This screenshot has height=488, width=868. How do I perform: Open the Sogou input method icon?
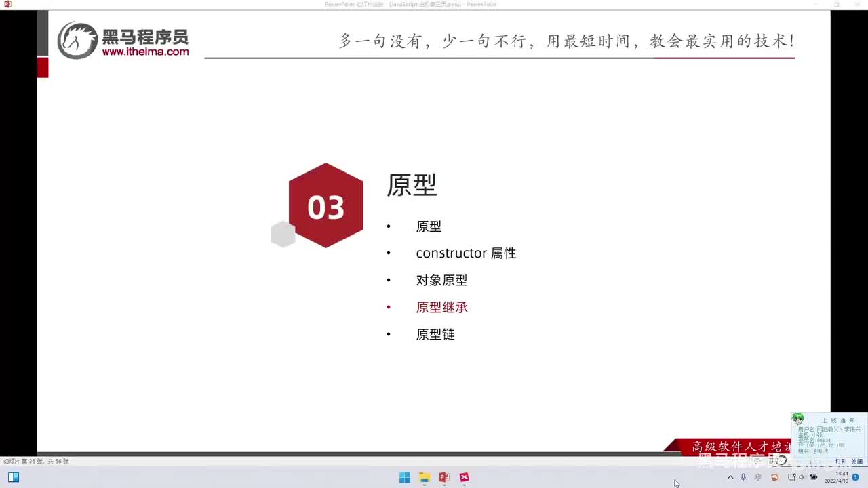775,477
